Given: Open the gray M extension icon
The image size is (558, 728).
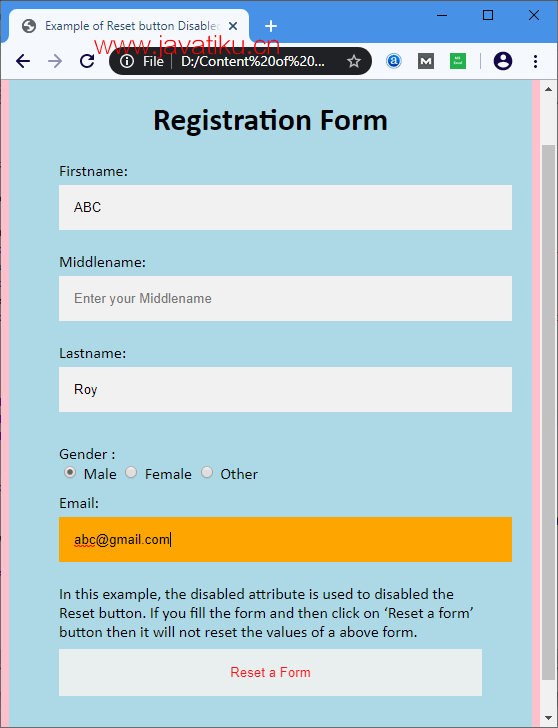Looking at the screenshot, I should click(x=426, y=61).
